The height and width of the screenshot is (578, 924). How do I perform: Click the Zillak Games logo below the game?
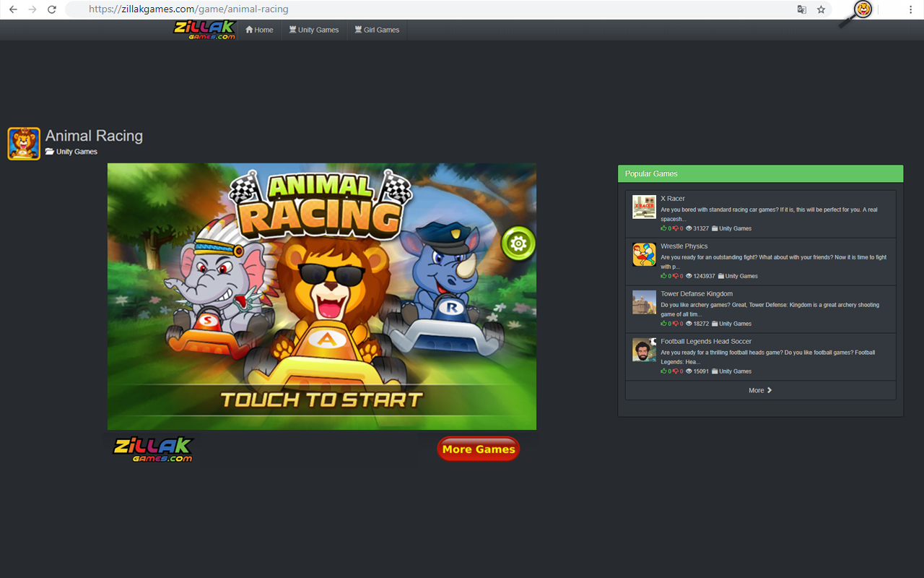click(x=153, y=449)
